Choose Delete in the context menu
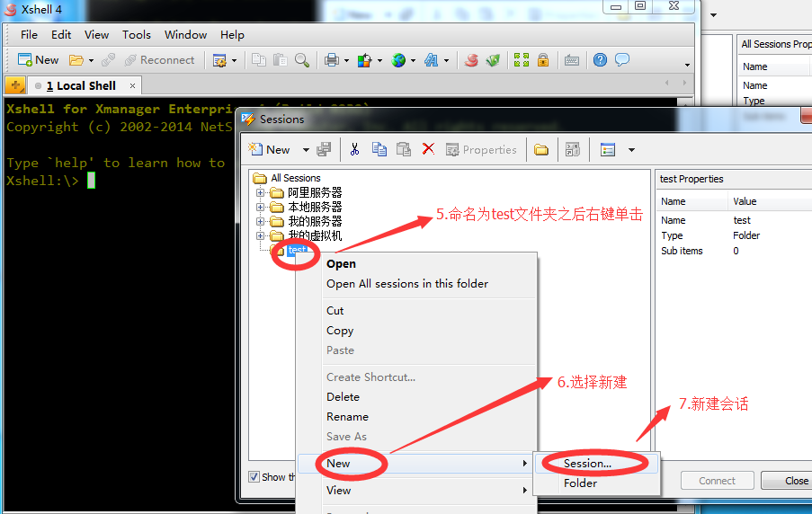This screenshot has width=812, height=514. tap(343, 397)
